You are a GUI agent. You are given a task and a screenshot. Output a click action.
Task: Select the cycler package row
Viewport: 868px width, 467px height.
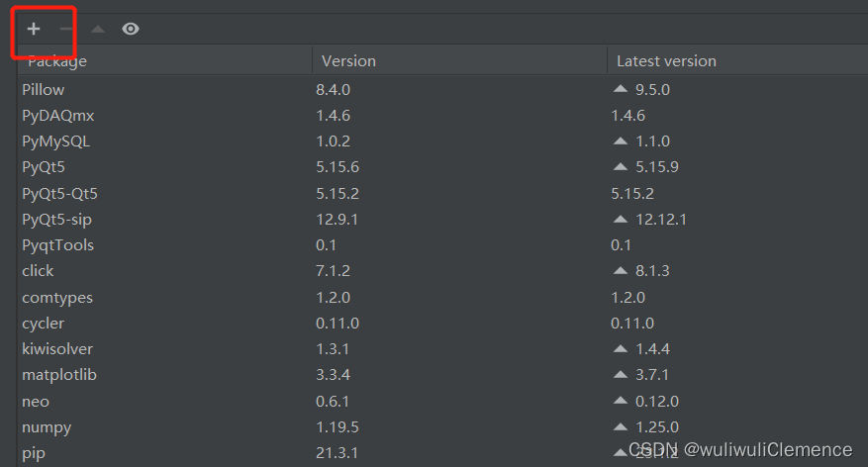(442, 324)
